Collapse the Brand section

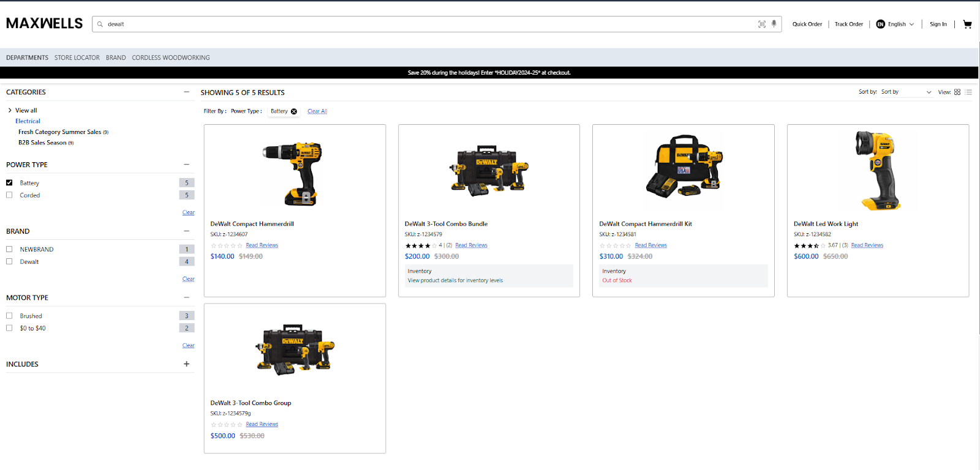tap(186, 231)
